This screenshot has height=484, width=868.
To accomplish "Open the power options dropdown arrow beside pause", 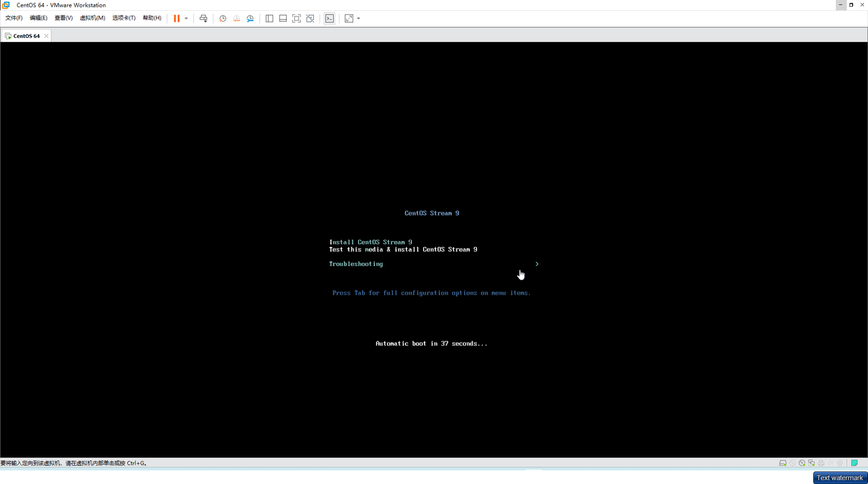I will pos(186,18).
